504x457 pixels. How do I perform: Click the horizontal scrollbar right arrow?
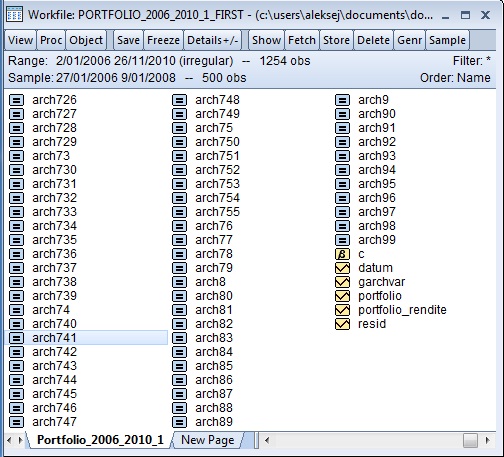(x=487, y=440)
